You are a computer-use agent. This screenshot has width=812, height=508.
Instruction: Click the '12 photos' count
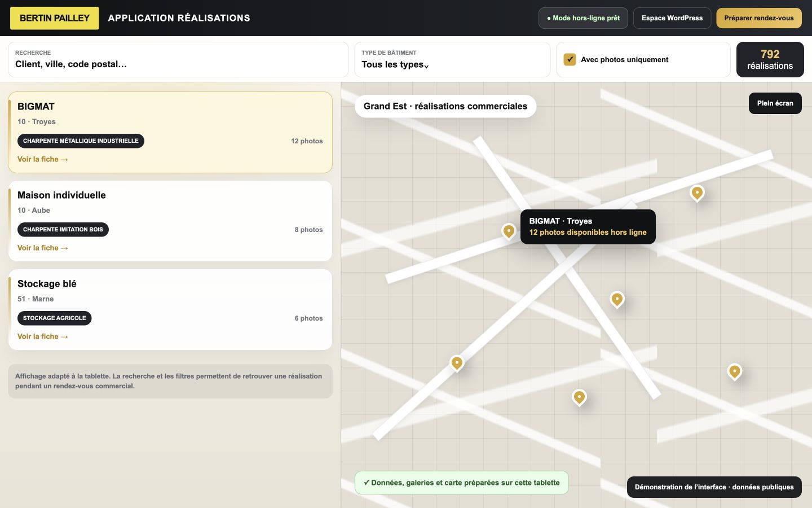tap(307, 141)
